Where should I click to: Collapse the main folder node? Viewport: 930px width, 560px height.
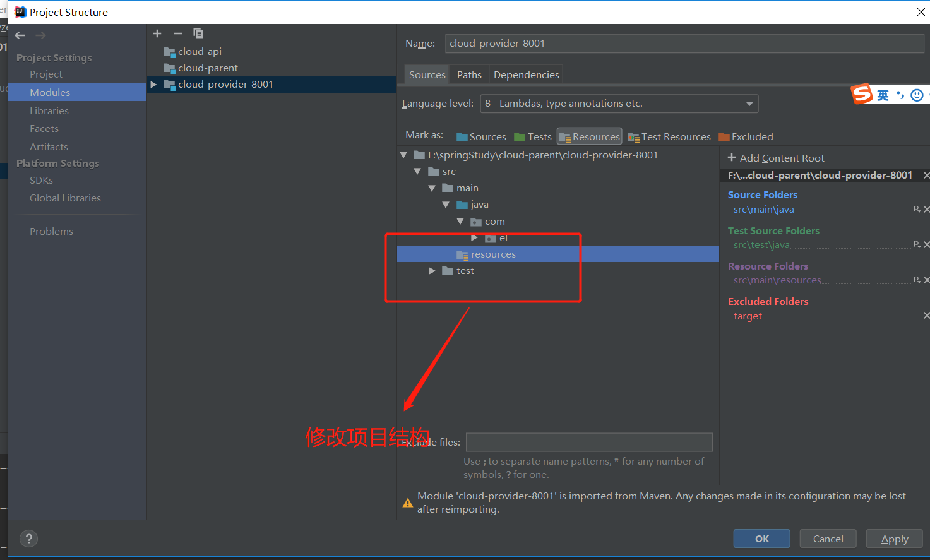point(432,188)
